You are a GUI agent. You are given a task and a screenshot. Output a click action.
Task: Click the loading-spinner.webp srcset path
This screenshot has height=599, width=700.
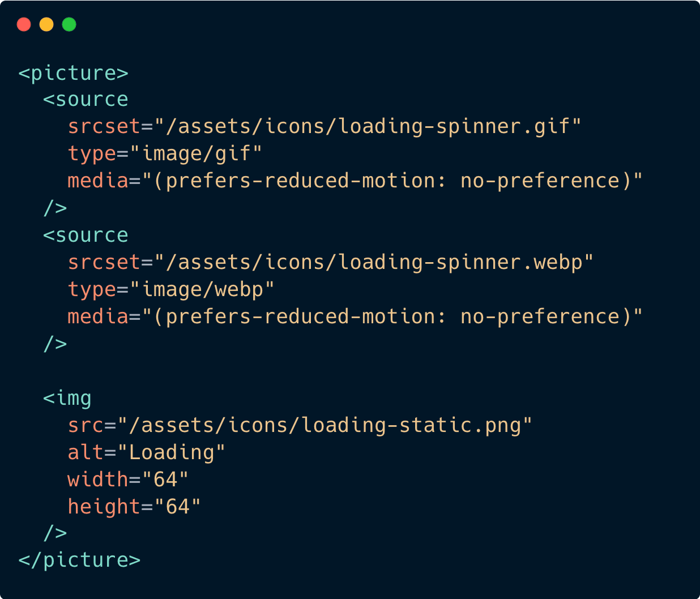374,262
